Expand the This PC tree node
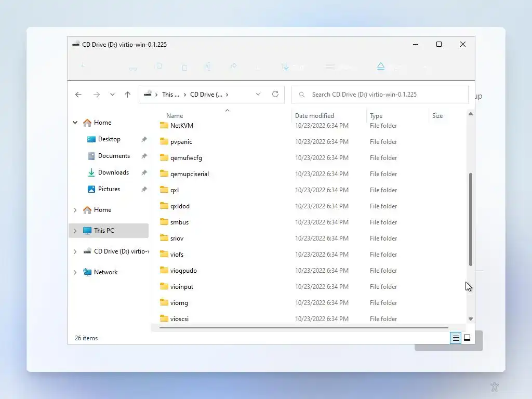532x399 pixels. tap(75, 231)
